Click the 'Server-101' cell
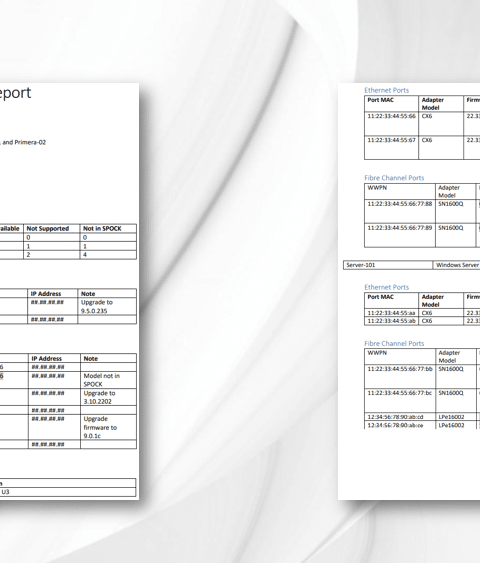Screen dimensions: 480x563 (x=360, y=265)
